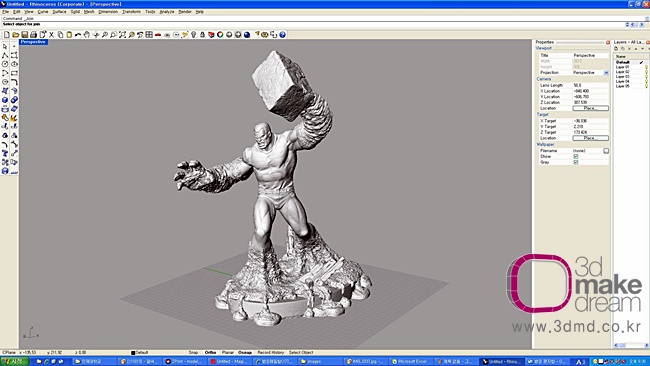Click the Lens Length value field
Screen dimensions: 650x366
pyautogui.click(x=590, y=85)
